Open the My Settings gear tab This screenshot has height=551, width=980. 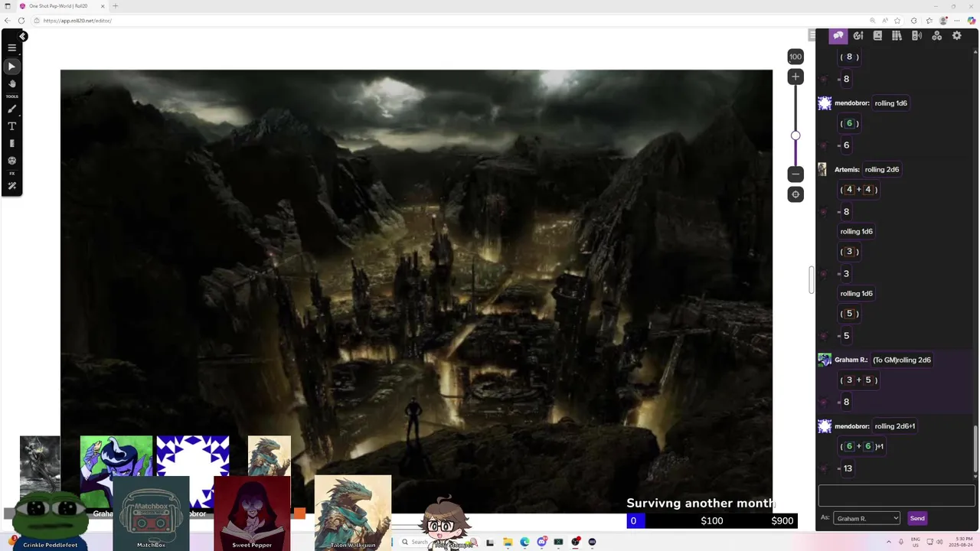pos(956,36)
